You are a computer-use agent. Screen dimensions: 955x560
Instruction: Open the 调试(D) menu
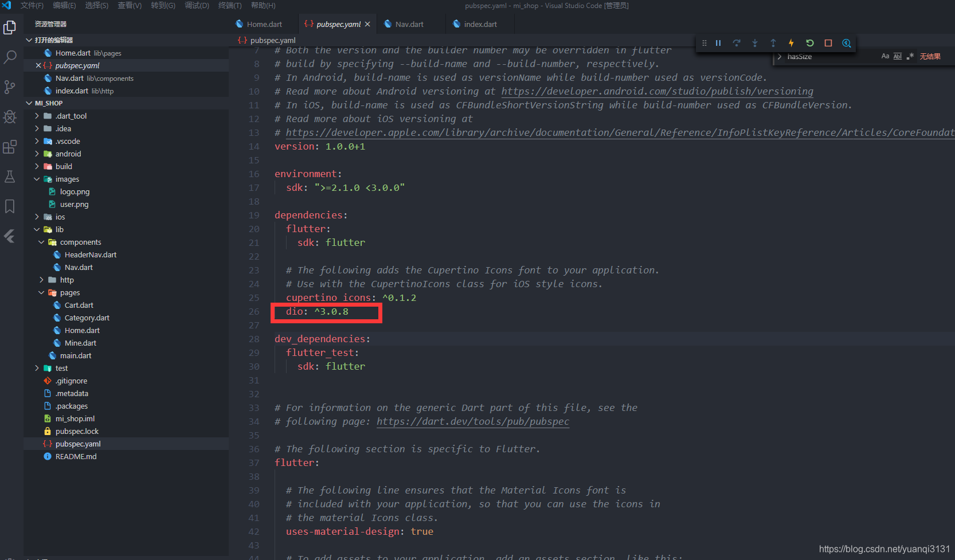point(197,5)
